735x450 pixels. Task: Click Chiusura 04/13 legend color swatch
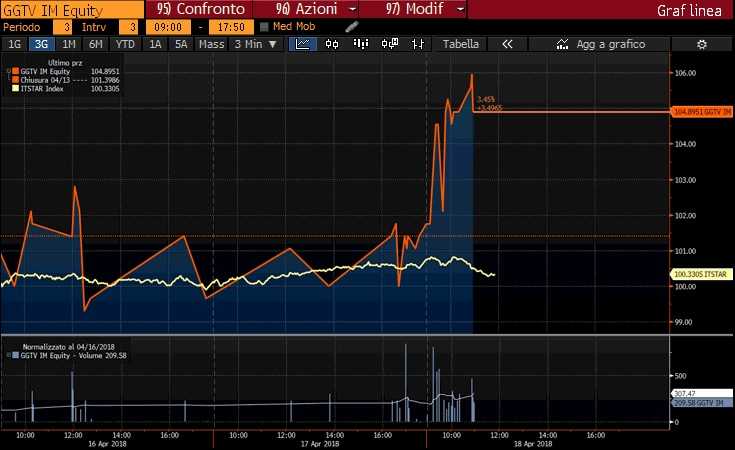(x=15, y=80)
